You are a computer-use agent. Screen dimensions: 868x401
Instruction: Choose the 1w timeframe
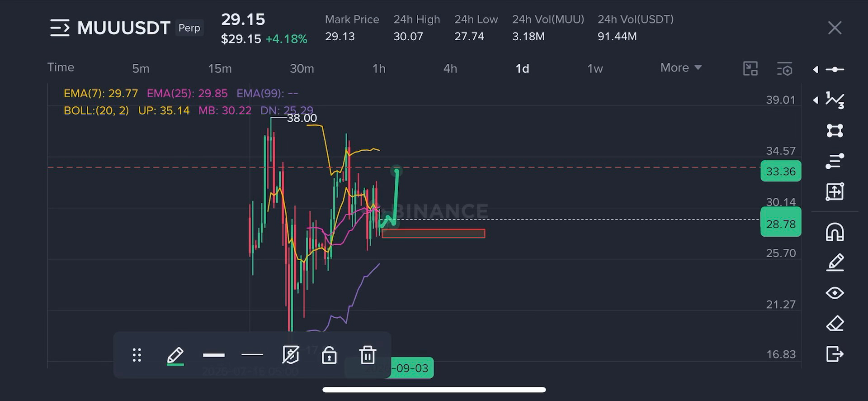point(595,68)
